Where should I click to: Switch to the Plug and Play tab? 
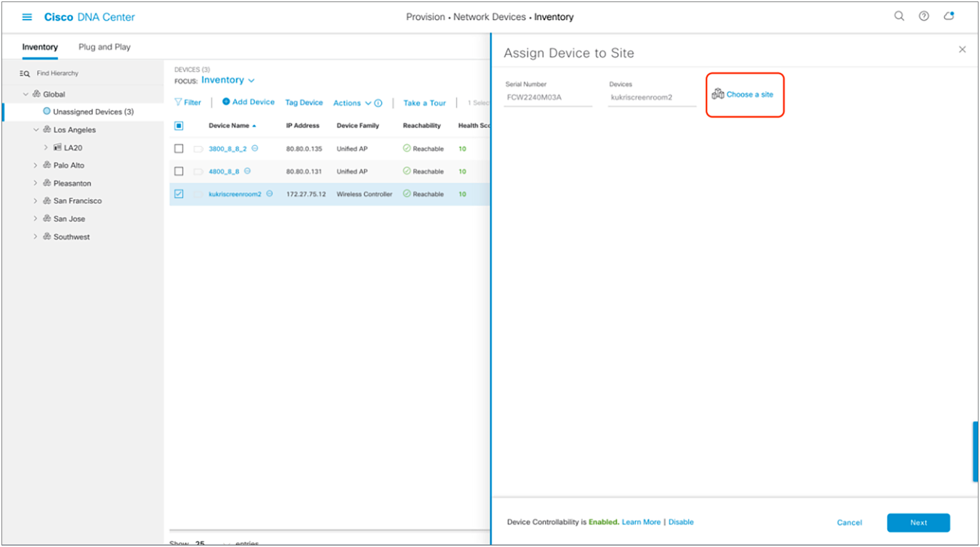tap(105, 47)
